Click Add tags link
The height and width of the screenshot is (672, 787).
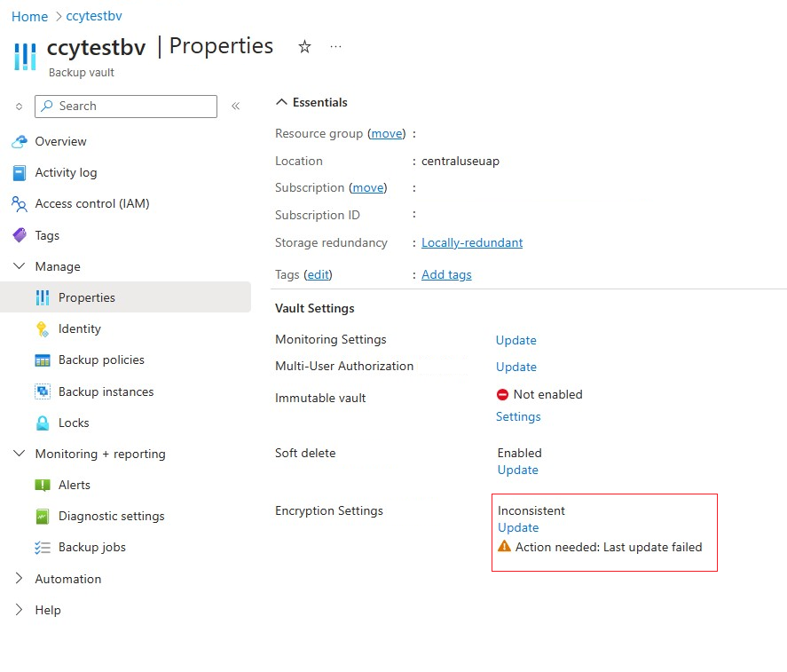click(x=446, y=274)
